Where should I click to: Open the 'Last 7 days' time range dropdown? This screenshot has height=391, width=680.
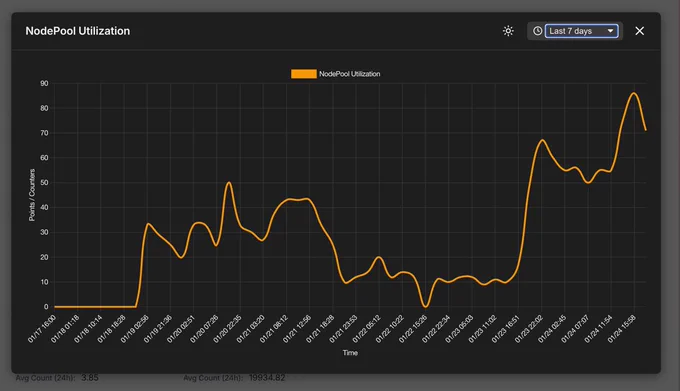tap(582, 31)
